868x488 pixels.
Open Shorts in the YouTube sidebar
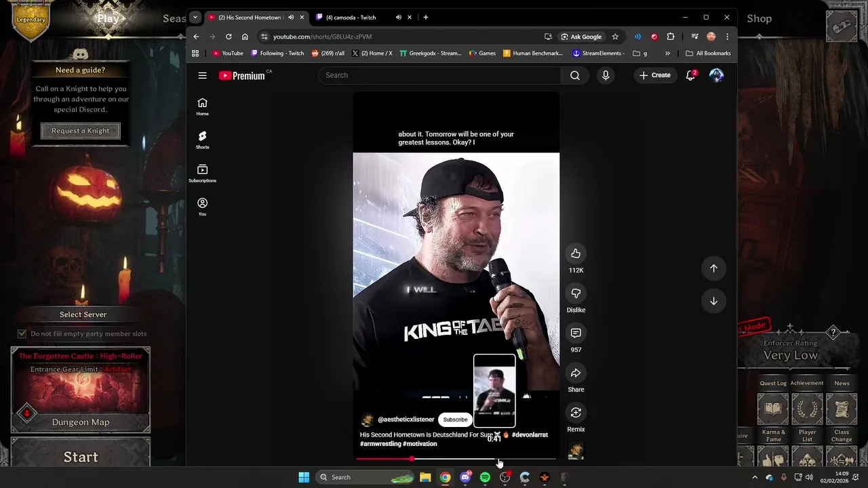tap(202, 140)
